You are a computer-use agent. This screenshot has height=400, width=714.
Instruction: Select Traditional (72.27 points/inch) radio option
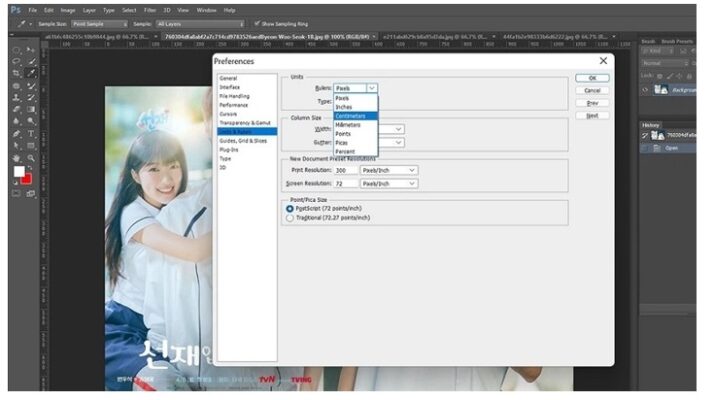tap(290, 217)
